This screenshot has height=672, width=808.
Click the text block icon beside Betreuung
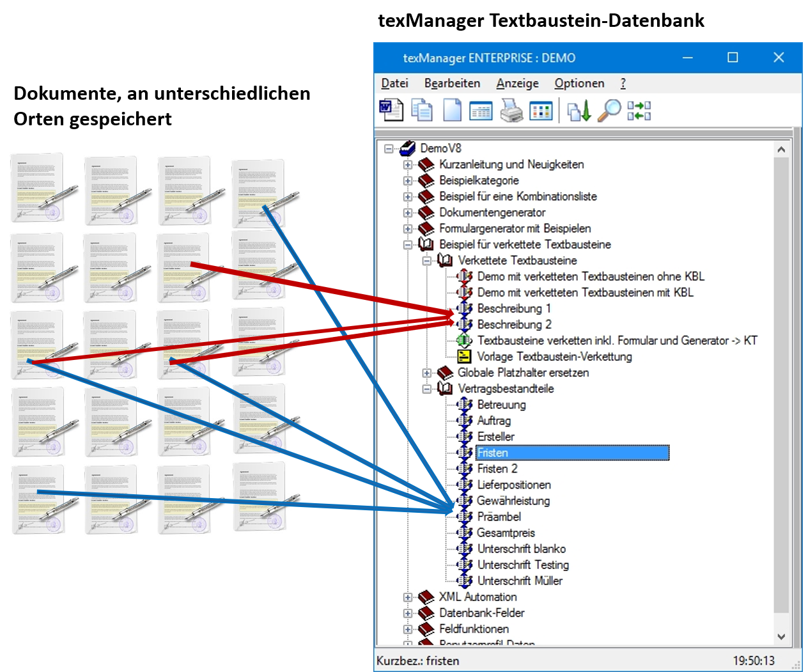(465, 404)
